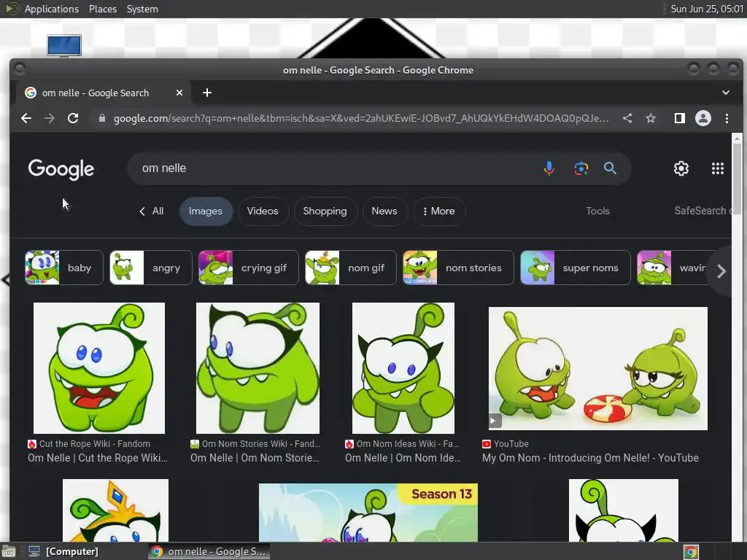This screenshot has height=560, width=747.
Task: Switch to Shopping results
Action: point(325,211)
